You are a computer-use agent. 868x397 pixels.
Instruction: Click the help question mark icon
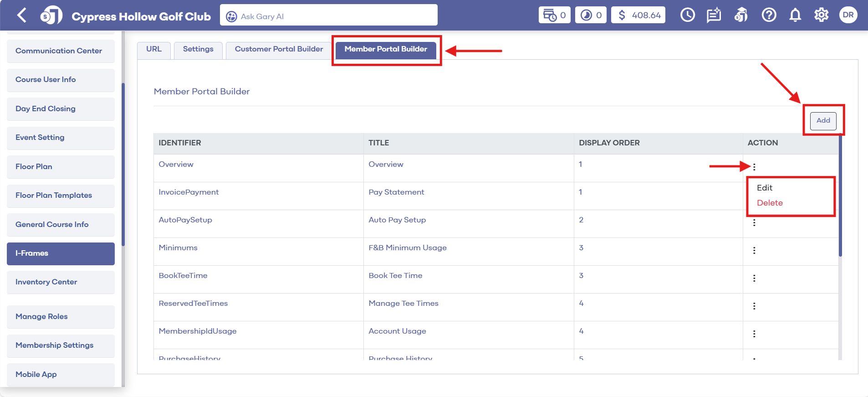tap(769, 15)
